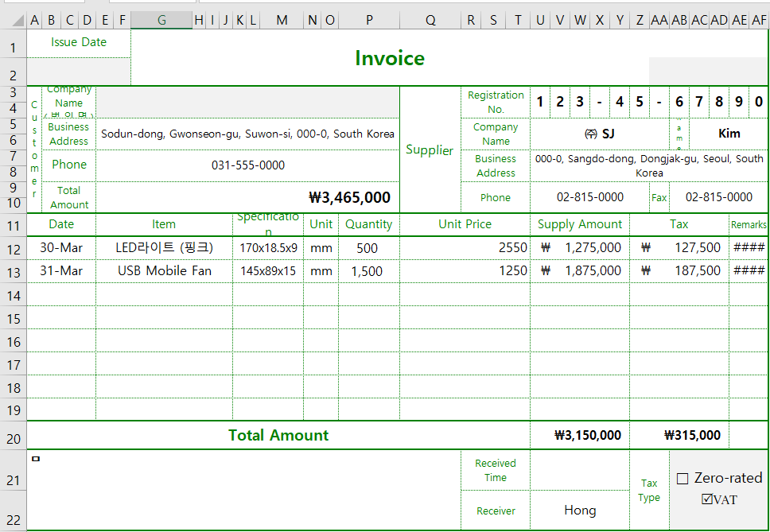Click the receiver name Hong cell
Image resolution: width=770 pixels, height=532 pixels.
[x=579, y=511]
